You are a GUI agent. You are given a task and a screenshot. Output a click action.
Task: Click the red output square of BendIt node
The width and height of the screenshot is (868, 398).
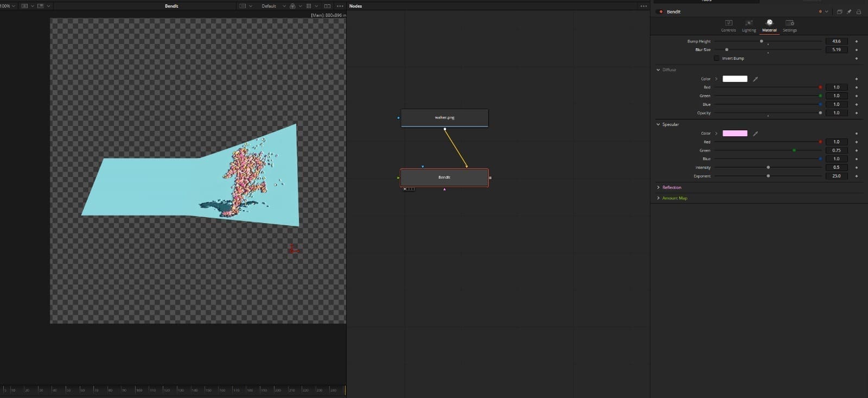[x=490, y=178]
